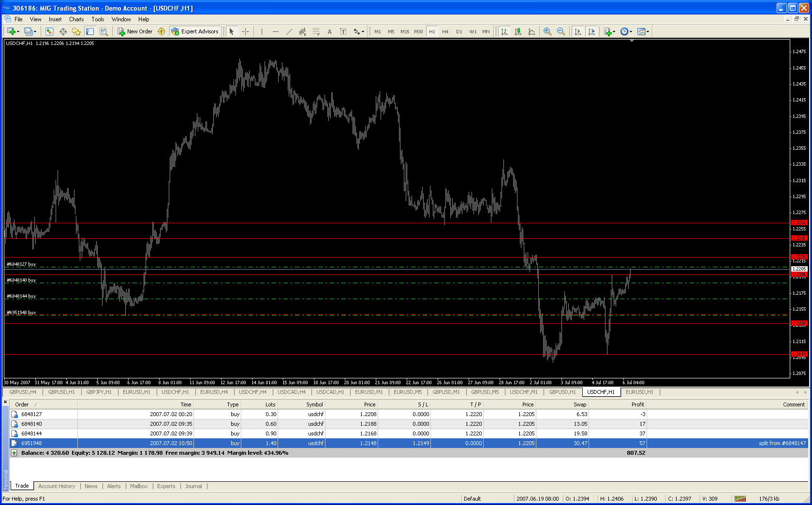Select the Crosshair tool
The width and height of the screenshot is (812, 505).
tap(245, 31)
